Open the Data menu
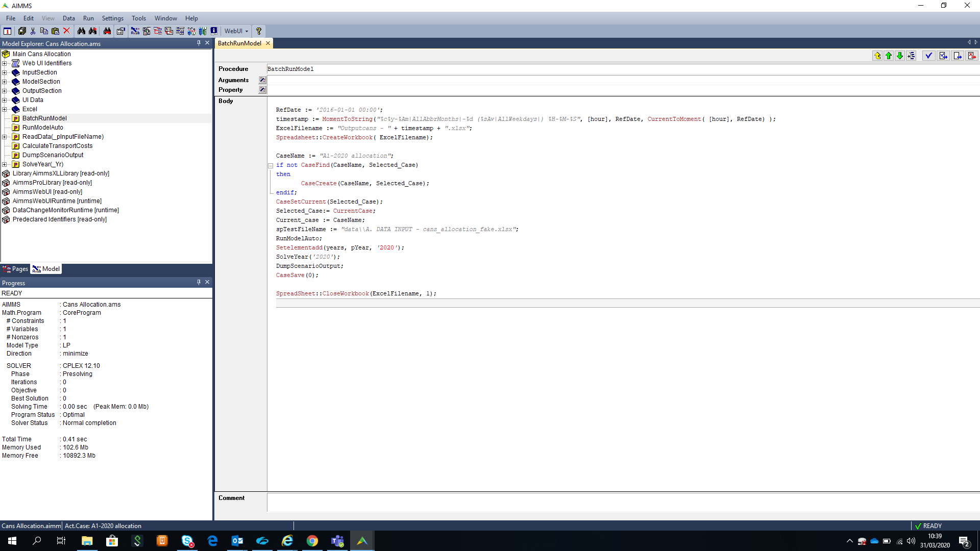The image size is (980, 551). pyautogui.click(x=69, y=18)
